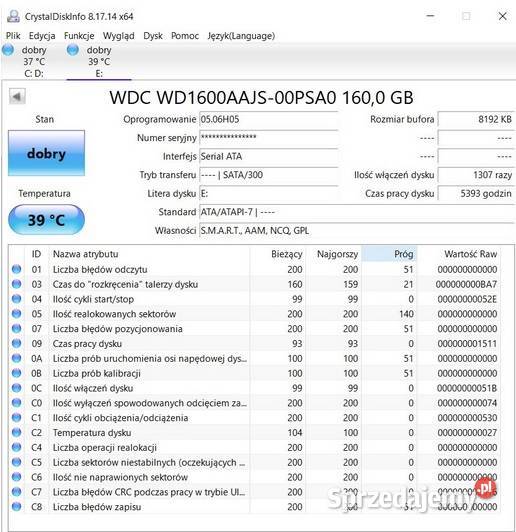
Task: Select the E: disk tab
Action: (98, 61)
